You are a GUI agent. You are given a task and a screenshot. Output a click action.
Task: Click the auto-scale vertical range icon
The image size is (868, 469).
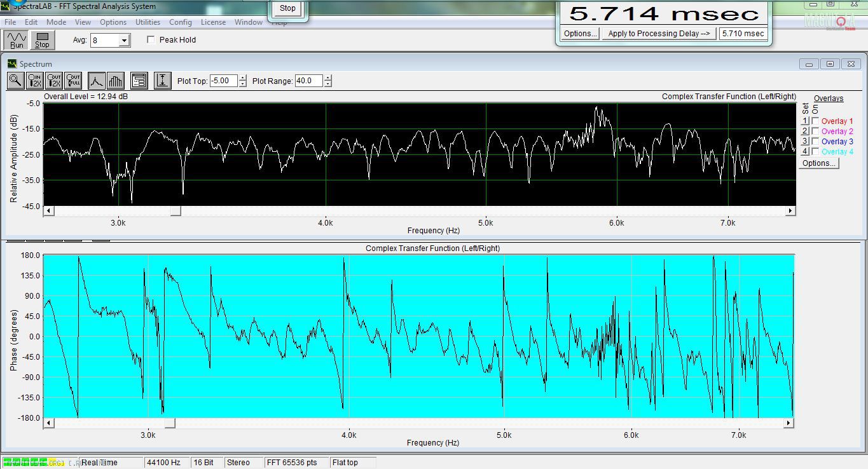tap(162, 81)
